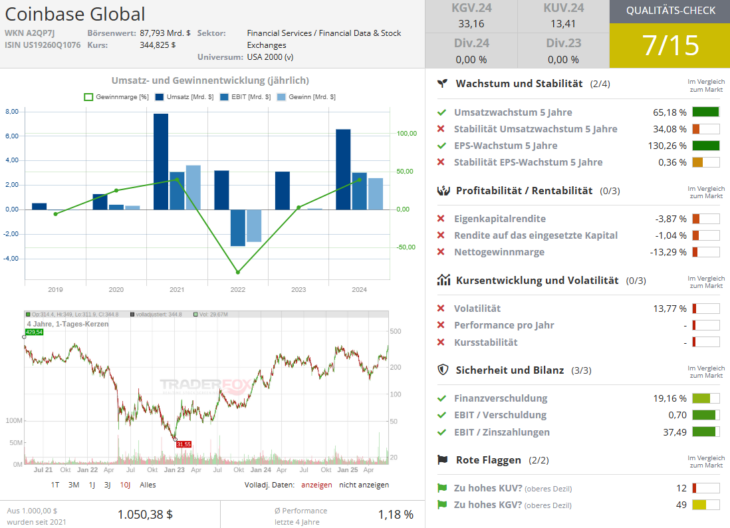Toggle Gewinn [Mrd. $] legend series

coord(306,97)
